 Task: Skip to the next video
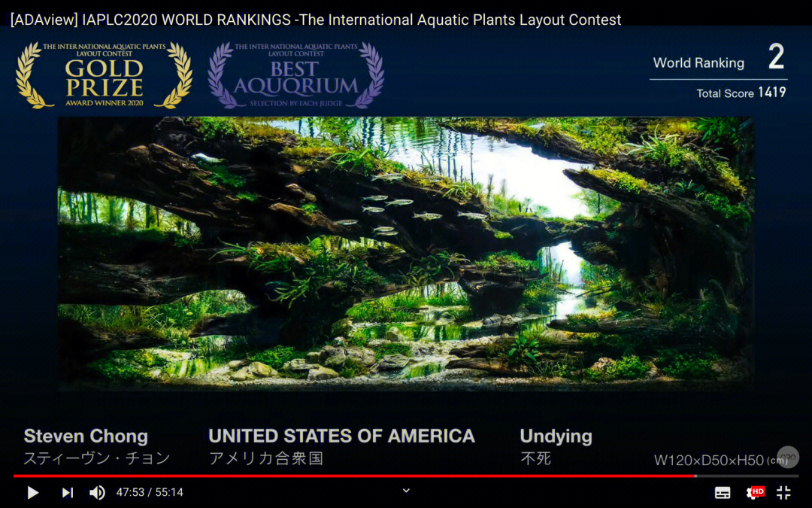pyautogui.click(x=68, y=492)
